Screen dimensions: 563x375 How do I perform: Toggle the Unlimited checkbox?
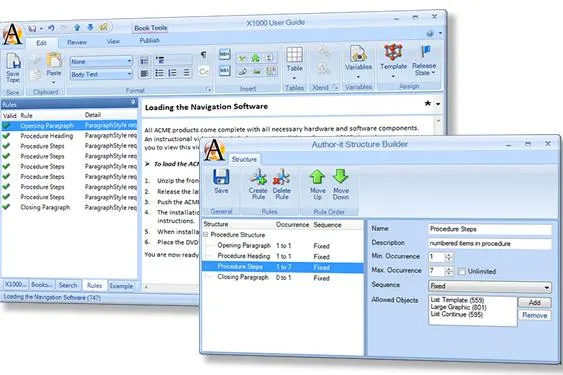coord(462,271)
